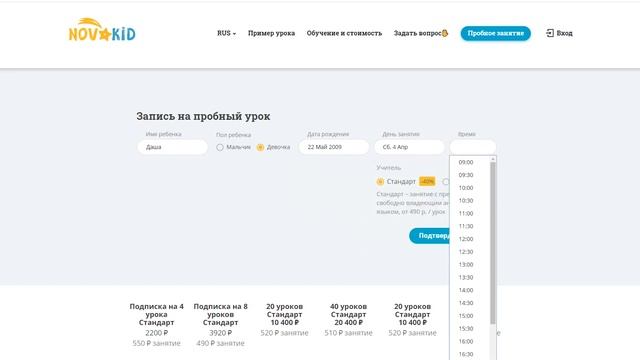The image size is (640, 360).
Task: Choose 12:30 in the time list
Action: [466, 252]
